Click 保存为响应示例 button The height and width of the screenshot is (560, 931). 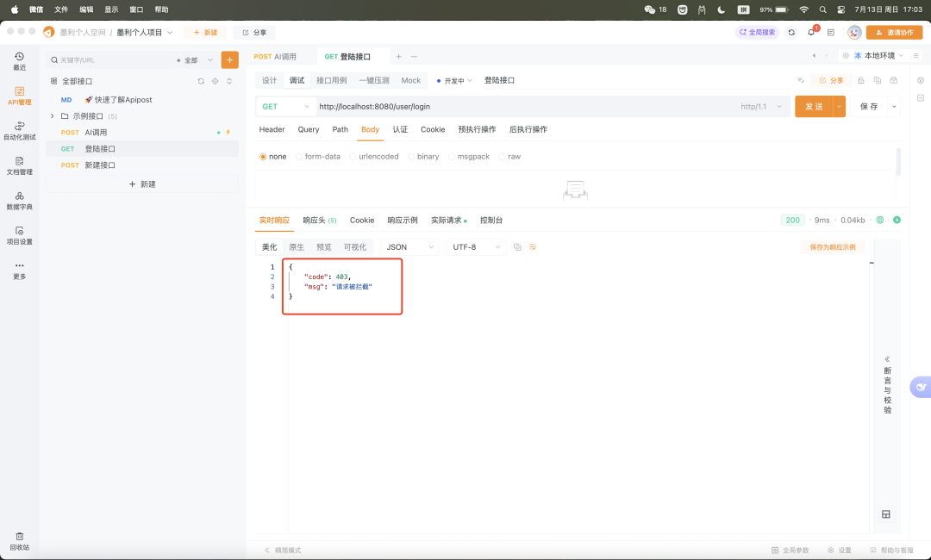(833, 246)
